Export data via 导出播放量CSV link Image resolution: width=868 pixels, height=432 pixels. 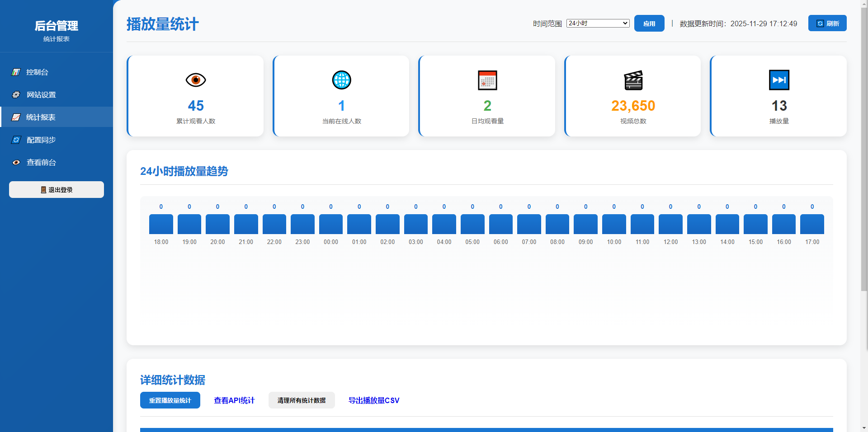pyautogui.click(x=373, y=400)
